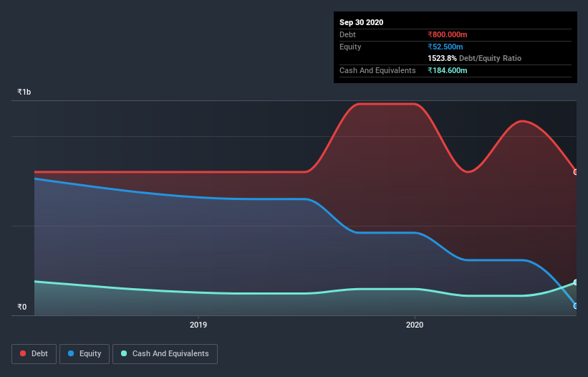Click the ₹52.500m equity value
The height and width of the screenshot is (377, 588).
pos(445,47)
